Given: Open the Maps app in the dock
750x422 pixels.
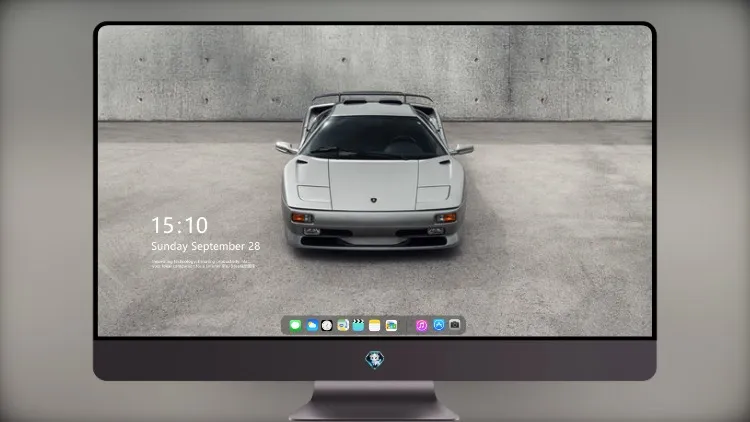Looking at the screenshot, I should (343, 325).
